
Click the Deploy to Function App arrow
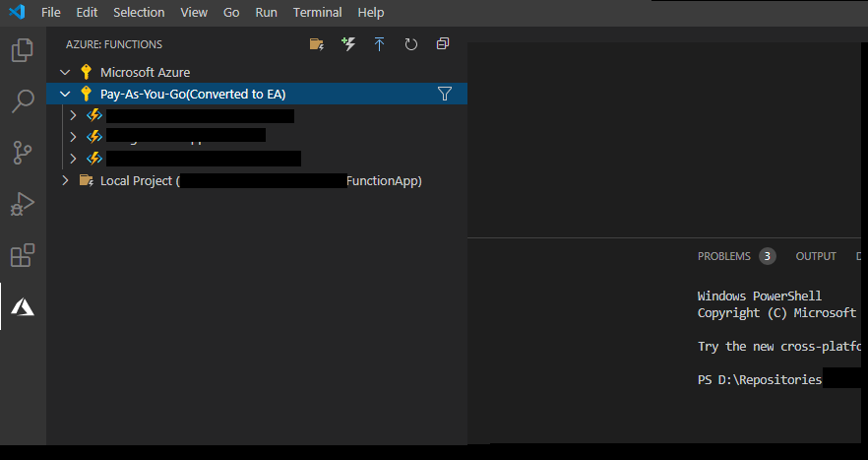379,44
